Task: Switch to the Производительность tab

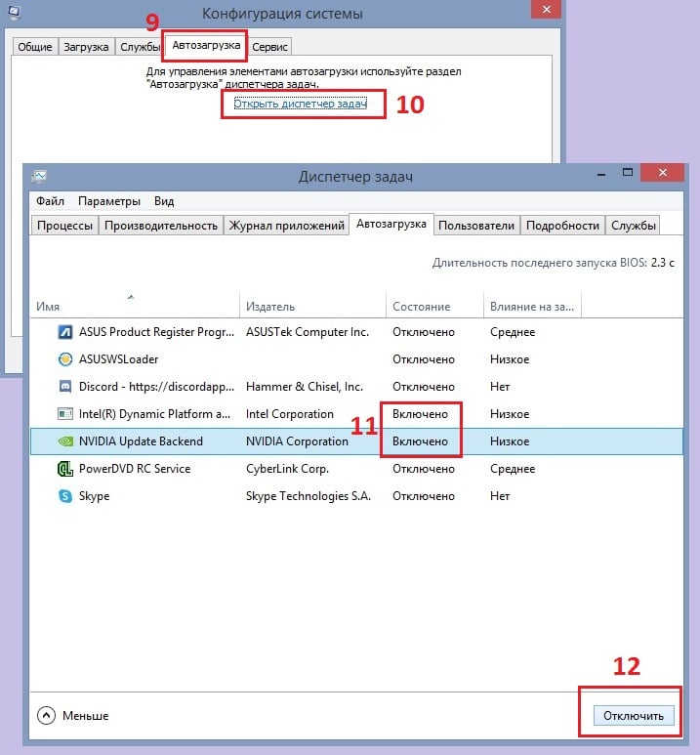Action: 161,226
